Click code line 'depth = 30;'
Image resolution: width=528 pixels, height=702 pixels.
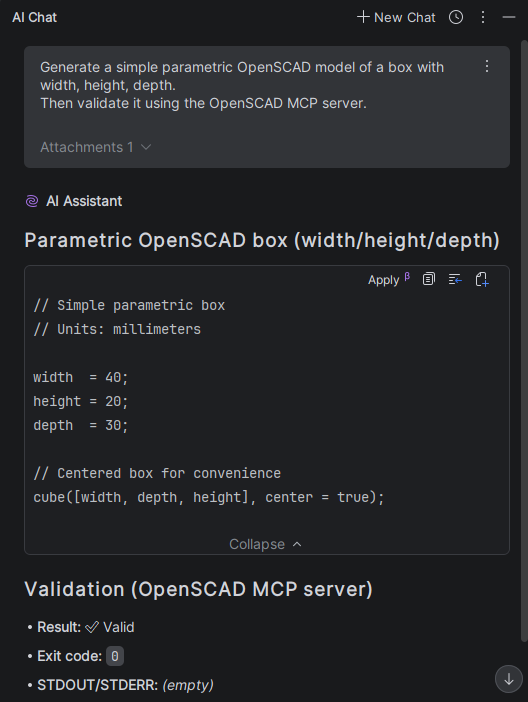click(81, 425)
